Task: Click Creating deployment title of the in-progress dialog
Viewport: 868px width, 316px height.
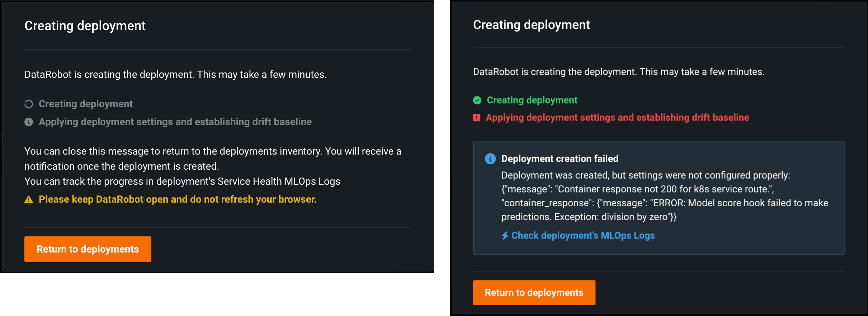Action: coord(85,26)
